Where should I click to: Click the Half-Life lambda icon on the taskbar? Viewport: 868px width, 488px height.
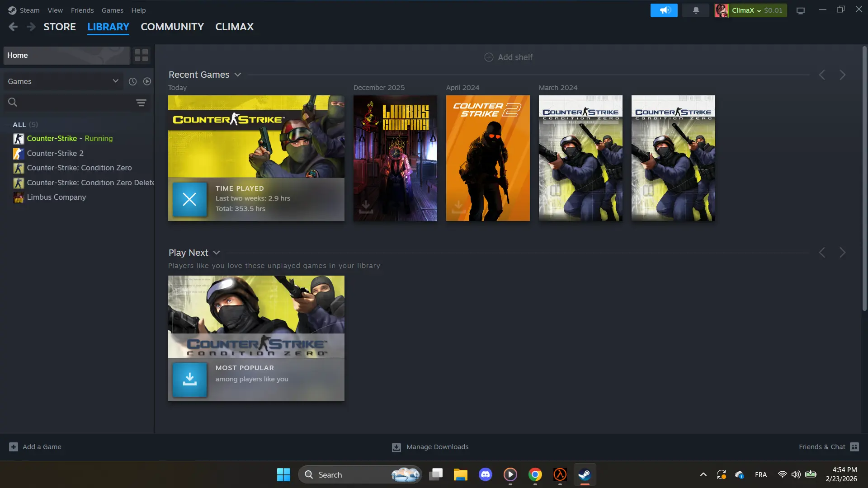(x=560, y=475)
